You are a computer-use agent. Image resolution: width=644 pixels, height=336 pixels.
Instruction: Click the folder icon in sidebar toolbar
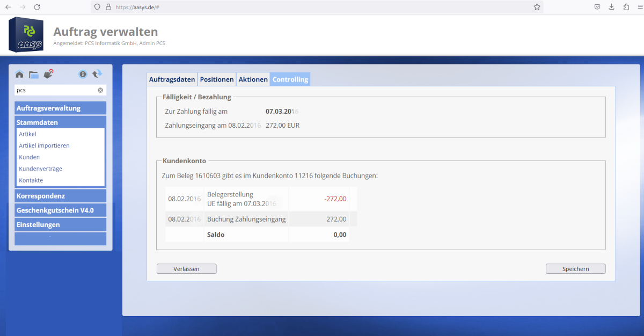[x=34, y=74]
